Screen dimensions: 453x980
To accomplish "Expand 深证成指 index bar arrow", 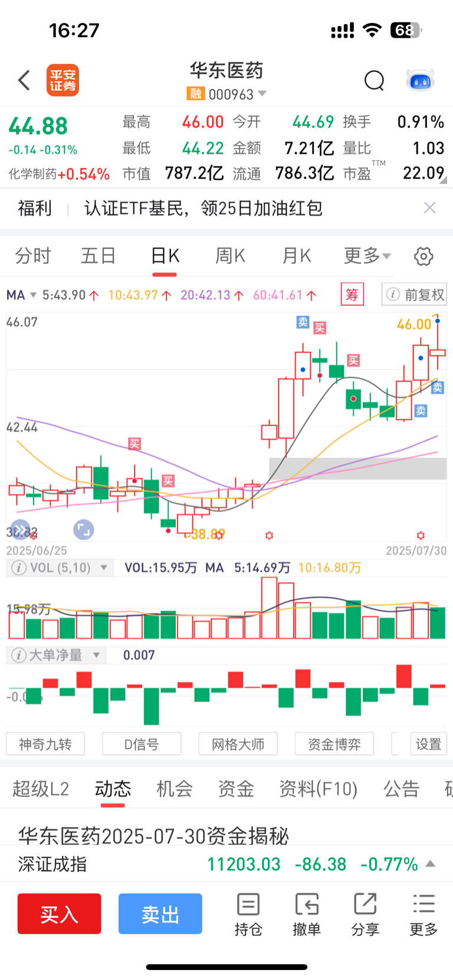I will pyautogui.click(x=431, y=864).
